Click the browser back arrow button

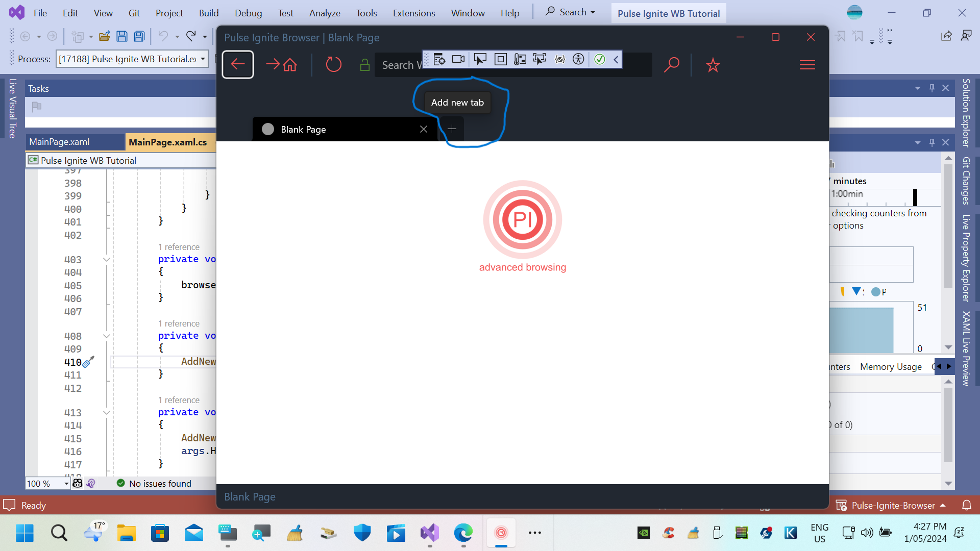[x=238, y=65]
